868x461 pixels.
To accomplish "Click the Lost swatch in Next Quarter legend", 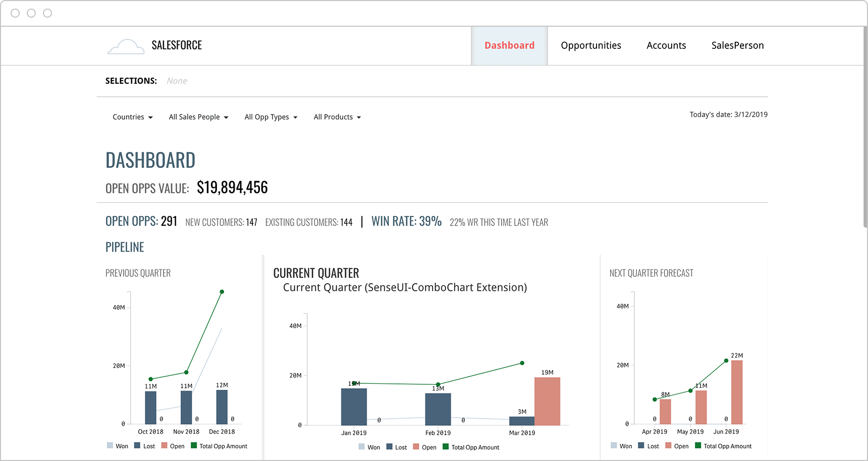I will click(x=641, y=445).
